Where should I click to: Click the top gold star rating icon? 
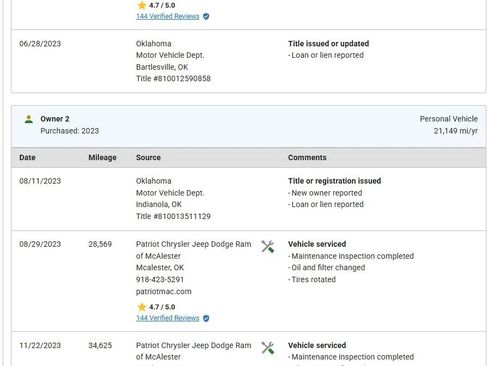pos(142,5)
